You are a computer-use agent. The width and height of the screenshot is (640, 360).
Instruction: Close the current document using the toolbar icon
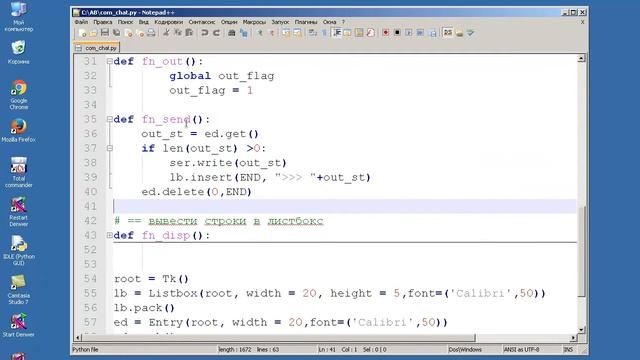point(129,33)
